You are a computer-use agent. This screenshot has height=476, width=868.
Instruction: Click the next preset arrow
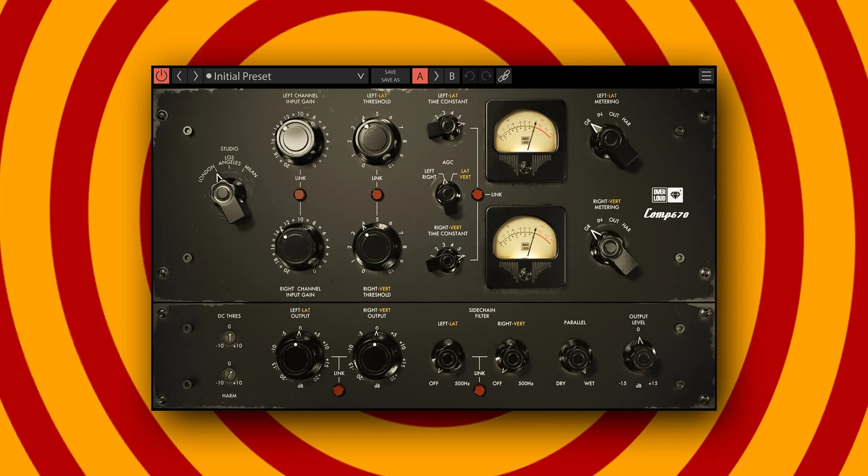(195, 76)
